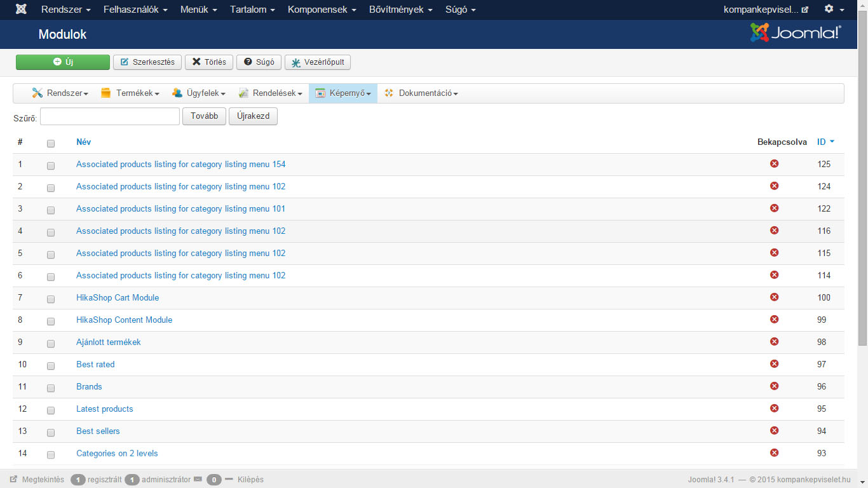The width and height of the screenshot is (868, 488).
Task: Click the Joomla! logo in the header
Action: tap(796, 33)
